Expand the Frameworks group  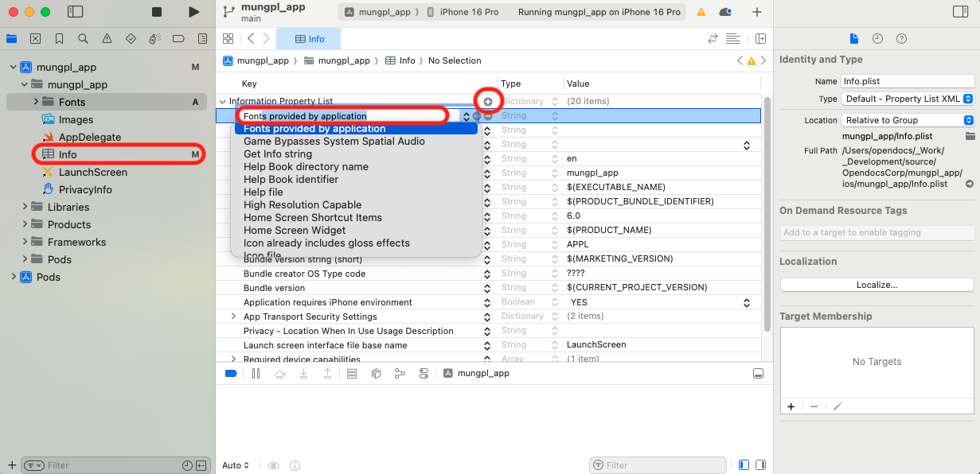click(24, 242)
